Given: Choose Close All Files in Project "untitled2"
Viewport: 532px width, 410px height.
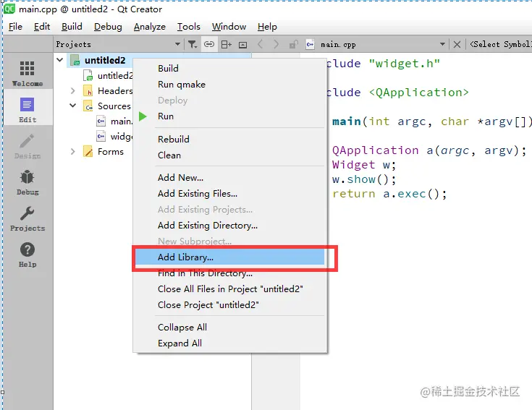Looking at the screenshot, I should coord(229,289).
